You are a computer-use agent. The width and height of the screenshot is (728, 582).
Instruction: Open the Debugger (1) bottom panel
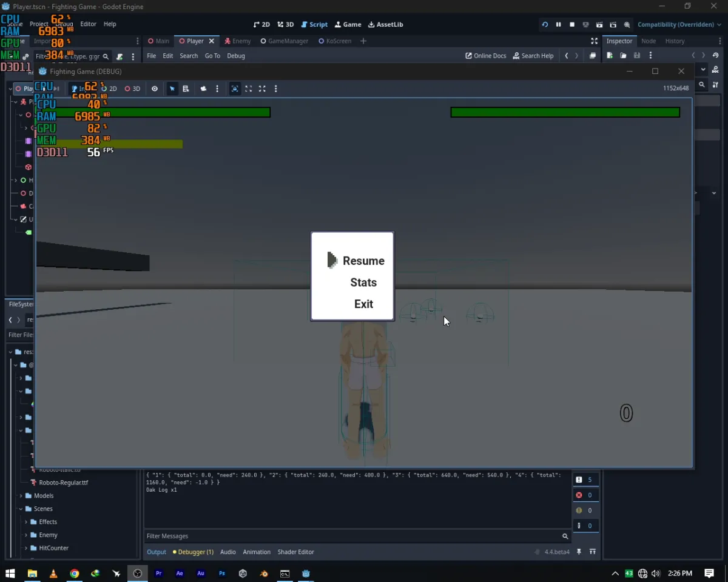(x=193, y=552)
